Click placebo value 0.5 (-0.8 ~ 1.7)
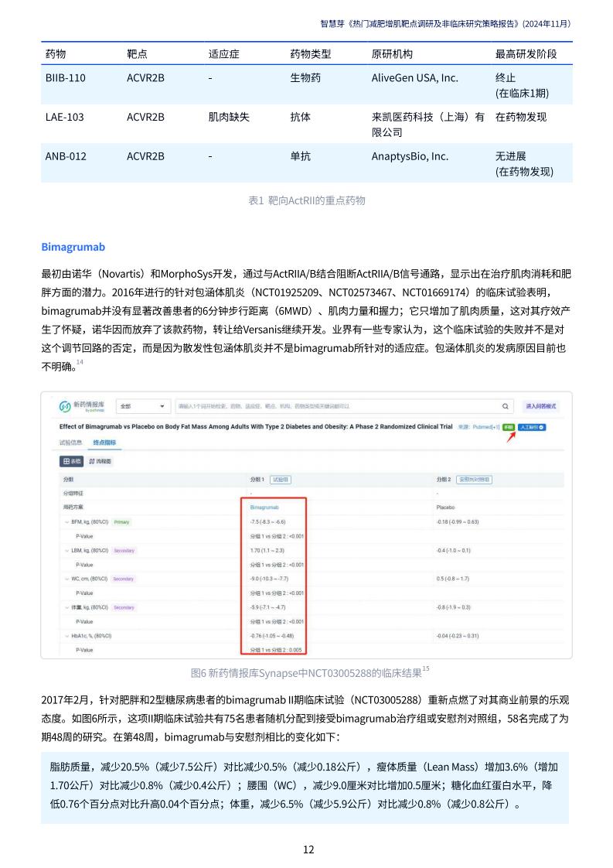The height and width of the screenshot is (868, 613). coord(452,579)
